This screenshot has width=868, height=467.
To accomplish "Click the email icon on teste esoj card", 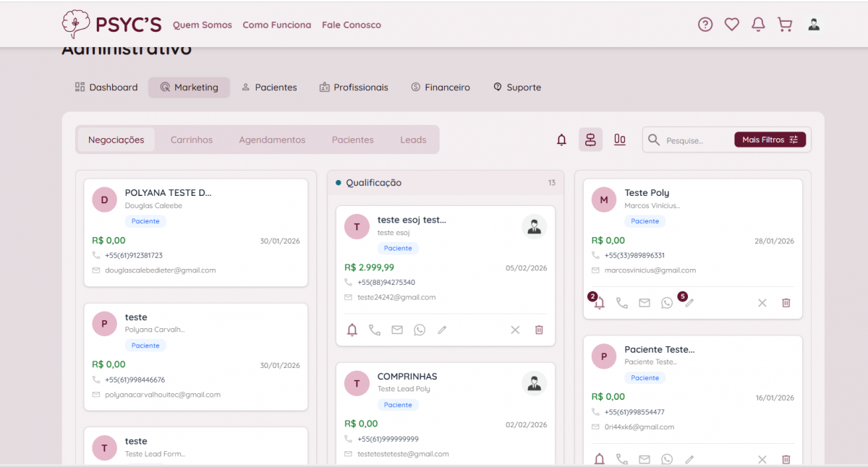I will (397, 330).
